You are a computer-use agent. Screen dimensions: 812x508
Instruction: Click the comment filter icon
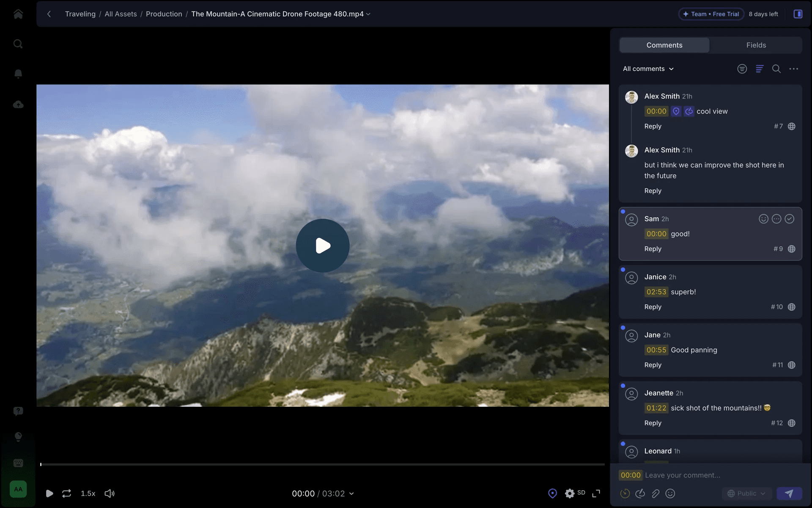[742, 69]
